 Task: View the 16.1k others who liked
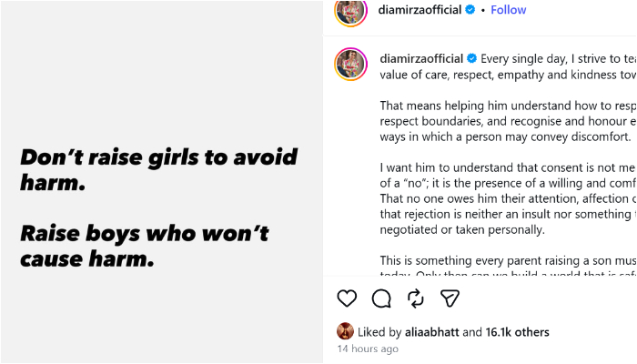pos(517,332)
